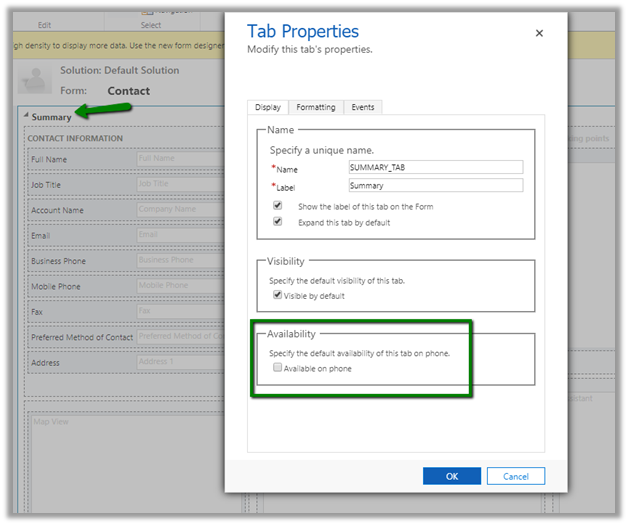
Task: Close the Tab Properties dialog
Action: [x=539, y=33]
